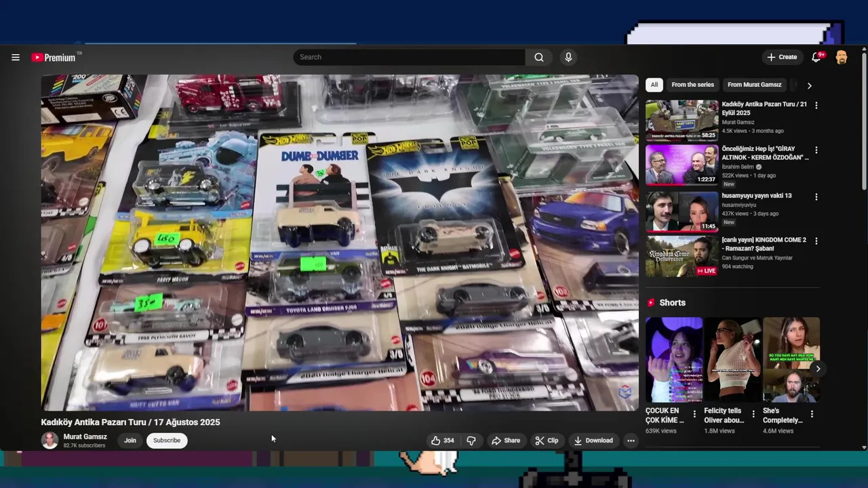The image size is (868, 488).
Task: Click the page vertical scrollbar
Action: point(864,122)
